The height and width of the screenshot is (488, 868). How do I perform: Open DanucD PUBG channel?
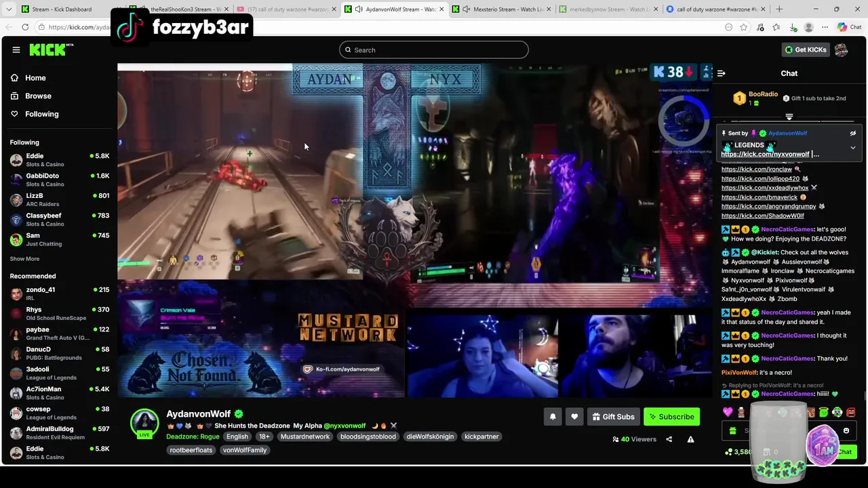59,353
